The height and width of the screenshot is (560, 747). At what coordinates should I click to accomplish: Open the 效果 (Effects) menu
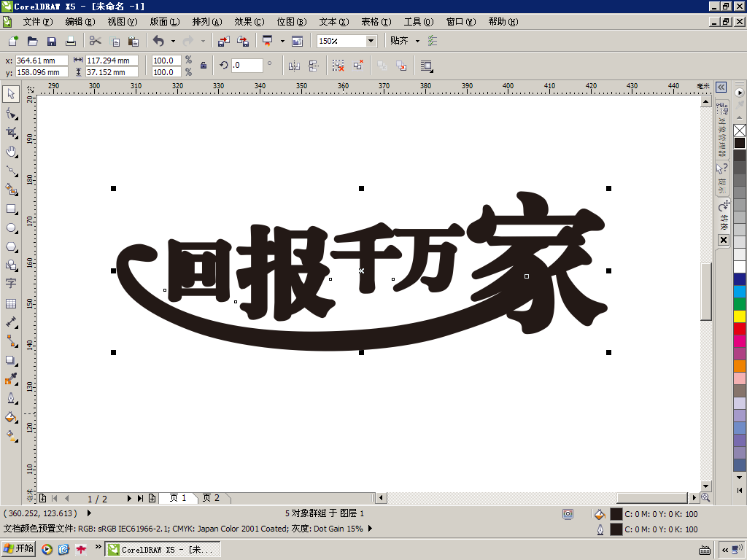249,22
